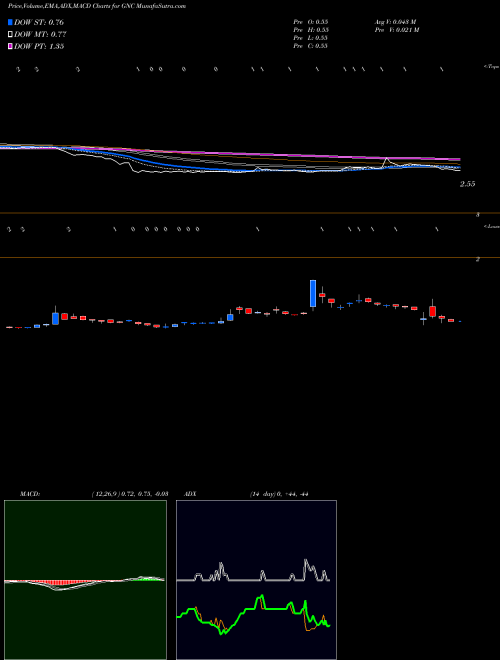Image resolution: width=500 pixels, height=660 pixels.
Task: Click the MACD parameters (12,26,9) values text
Action: click(x=130, y=494)
